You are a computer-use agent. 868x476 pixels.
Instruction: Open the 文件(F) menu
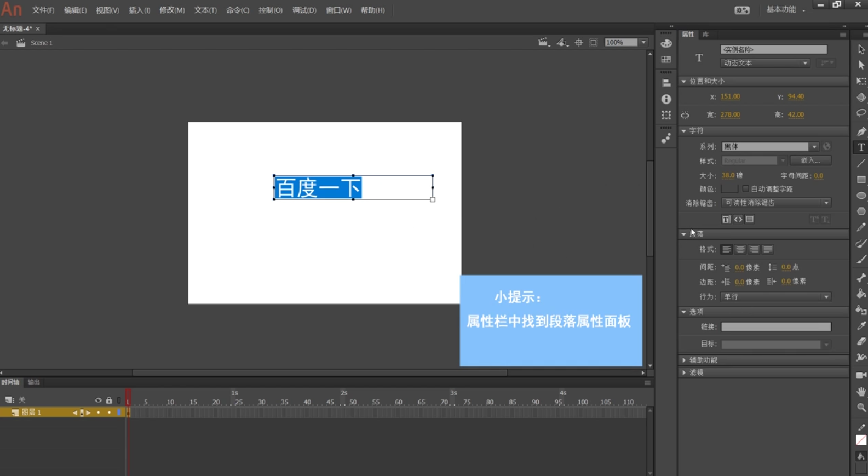(x=43, y=10)
